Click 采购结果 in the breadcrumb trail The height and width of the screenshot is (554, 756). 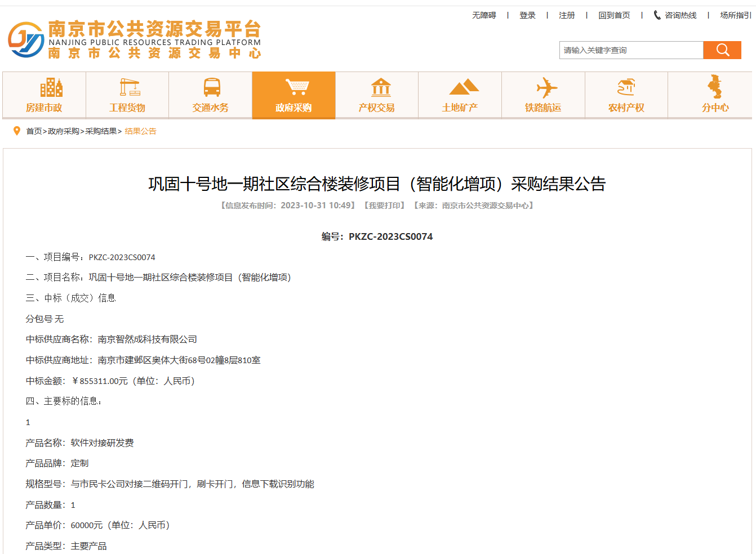coord(101,131)
